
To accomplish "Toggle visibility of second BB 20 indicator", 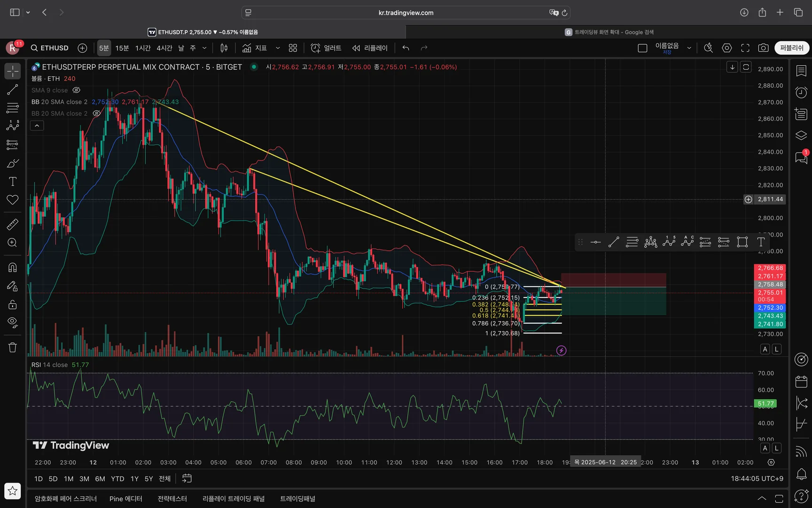I will point(96,113).
